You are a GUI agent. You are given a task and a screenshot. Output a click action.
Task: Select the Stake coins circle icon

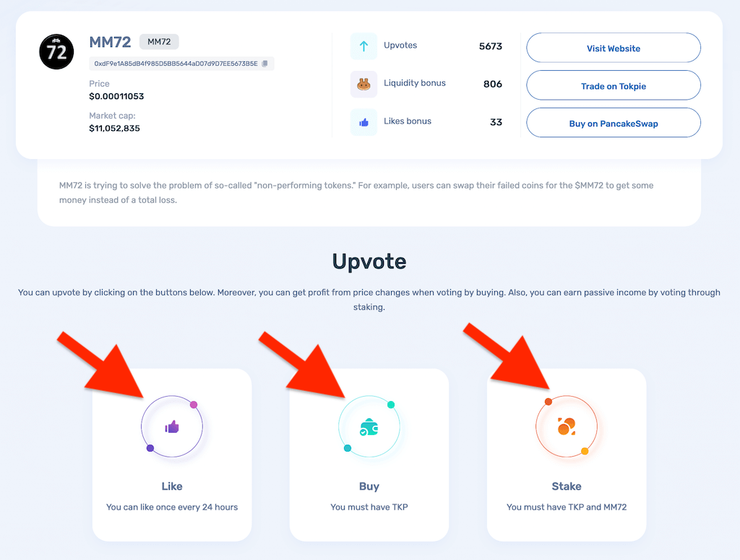tap(567, 426)
